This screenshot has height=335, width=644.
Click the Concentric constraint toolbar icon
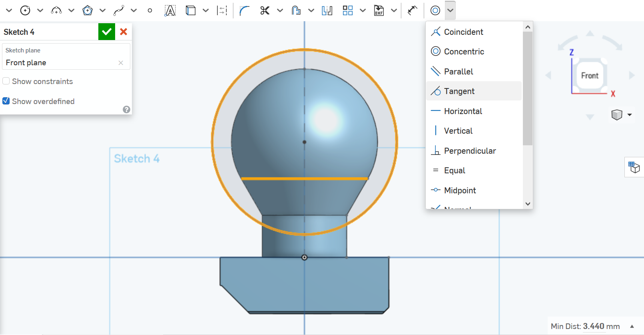coord(435,10)
